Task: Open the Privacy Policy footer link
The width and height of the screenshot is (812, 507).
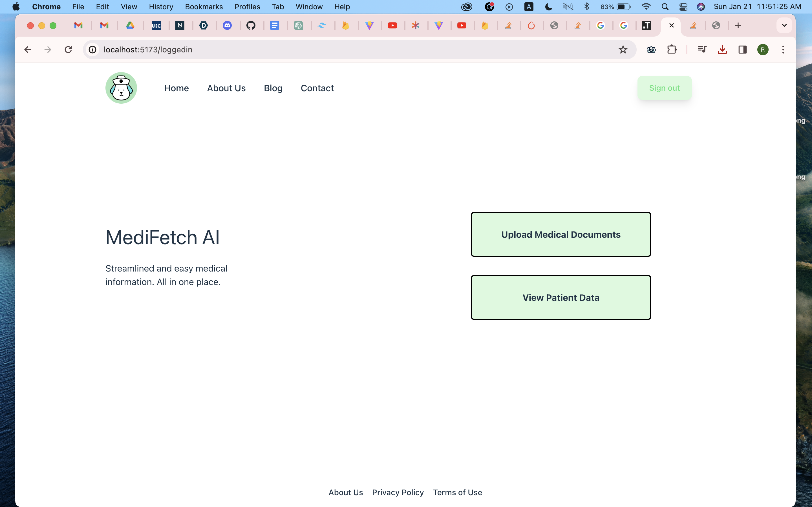Action: (x=398, y=492)
